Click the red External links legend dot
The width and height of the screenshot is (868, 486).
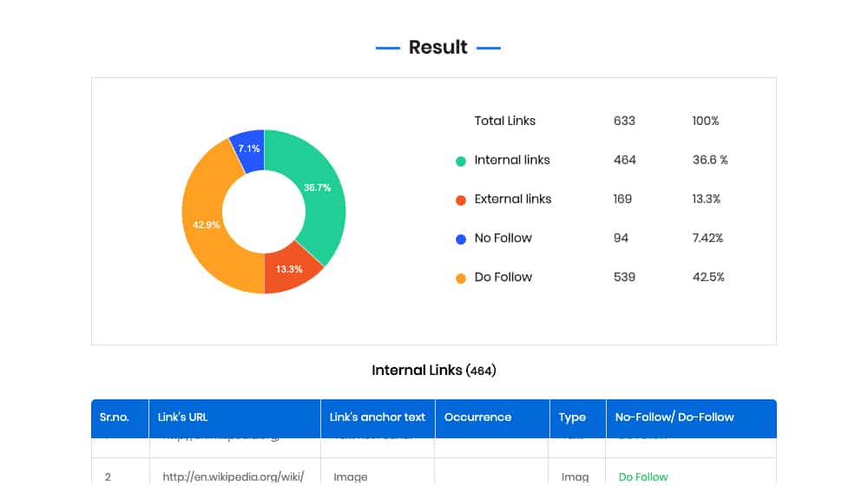461,200
